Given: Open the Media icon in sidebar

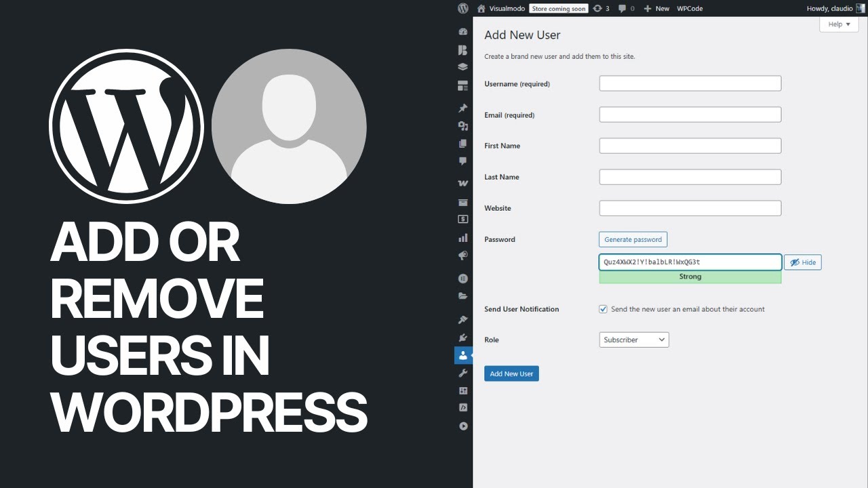Looking at the screenshot, I should tap(463, 125).
